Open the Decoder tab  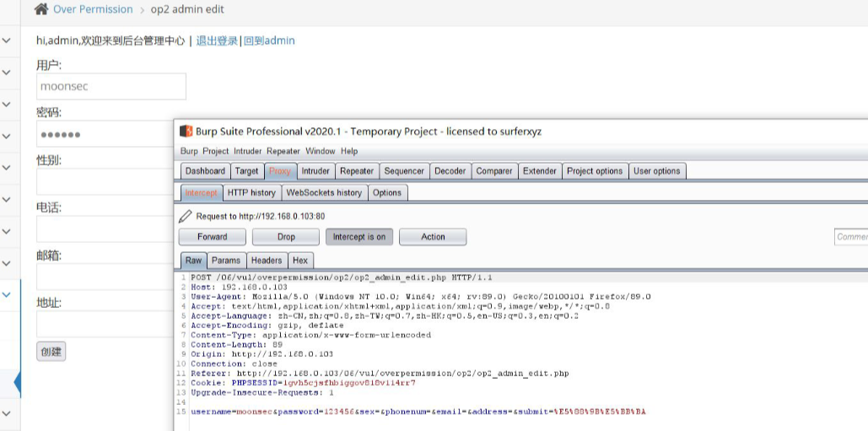[x=450, y=171]
